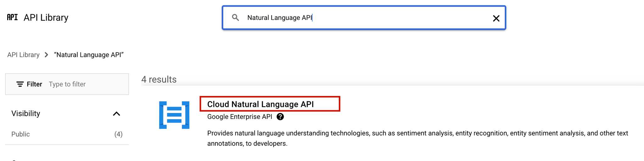Collapse the Visibility section chevron

point(116,114)
